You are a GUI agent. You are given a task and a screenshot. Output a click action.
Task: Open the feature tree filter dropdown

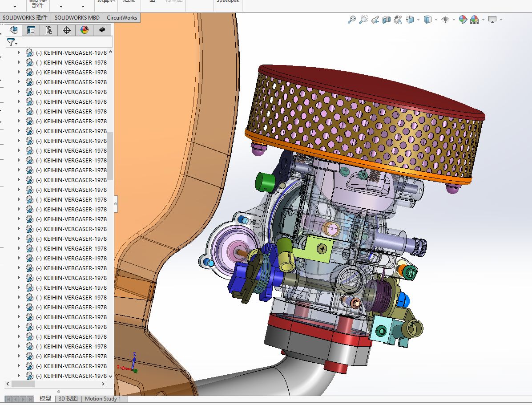(12, 42)
